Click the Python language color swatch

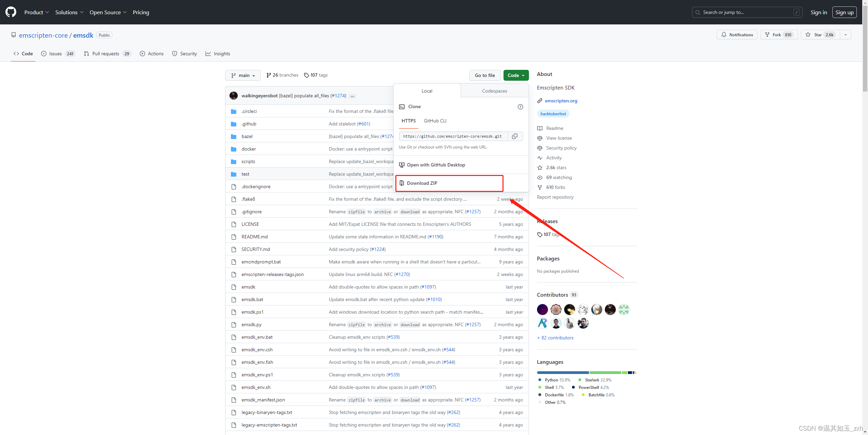[540, 379]
